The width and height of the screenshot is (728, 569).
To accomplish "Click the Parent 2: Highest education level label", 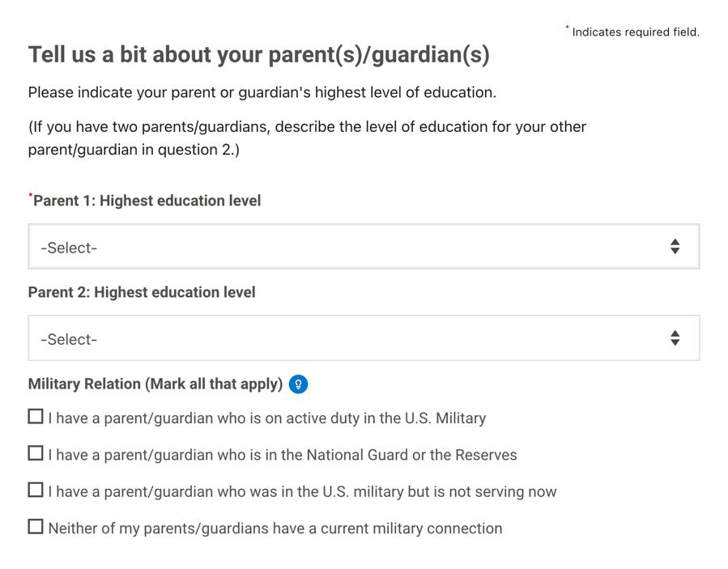I will [142, 292].
